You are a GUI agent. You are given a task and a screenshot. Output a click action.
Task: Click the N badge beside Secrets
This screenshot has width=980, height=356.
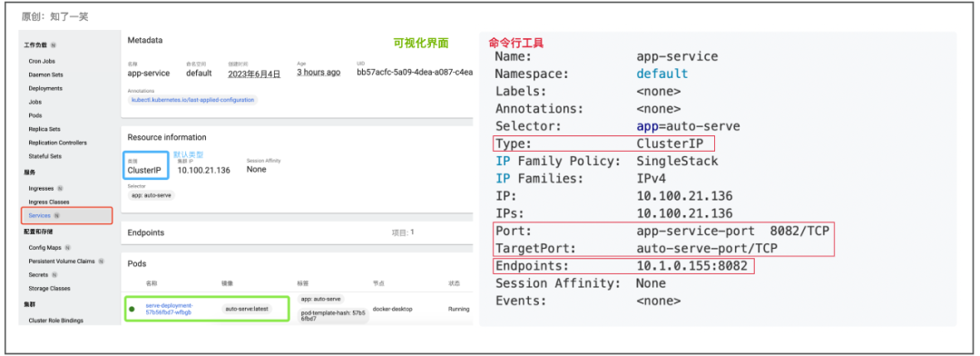tap(54, 274)
